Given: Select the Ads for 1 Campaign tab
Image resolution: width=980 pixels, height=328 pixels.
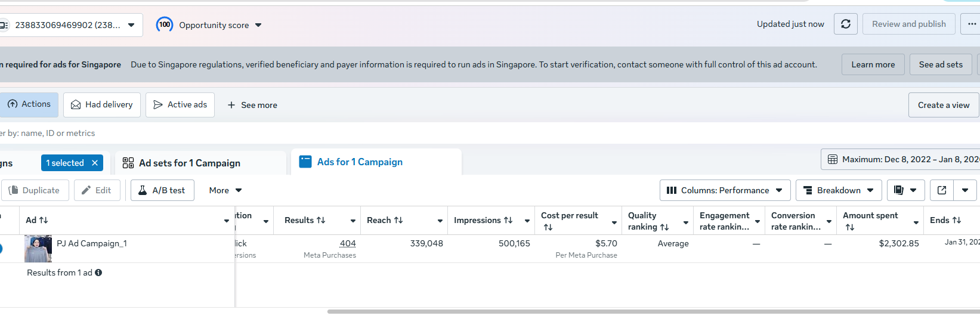Looking at the screenshot, I should point(360,162).
